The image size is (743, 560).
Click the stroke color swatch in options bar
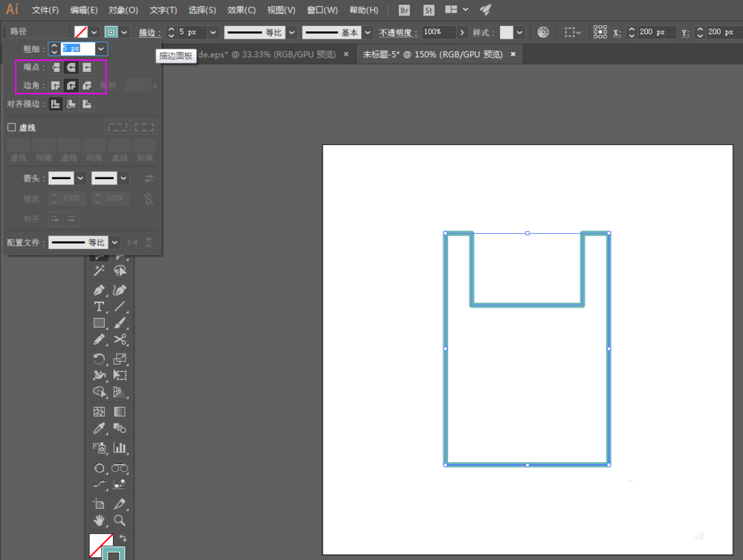[x=111, y=33]
